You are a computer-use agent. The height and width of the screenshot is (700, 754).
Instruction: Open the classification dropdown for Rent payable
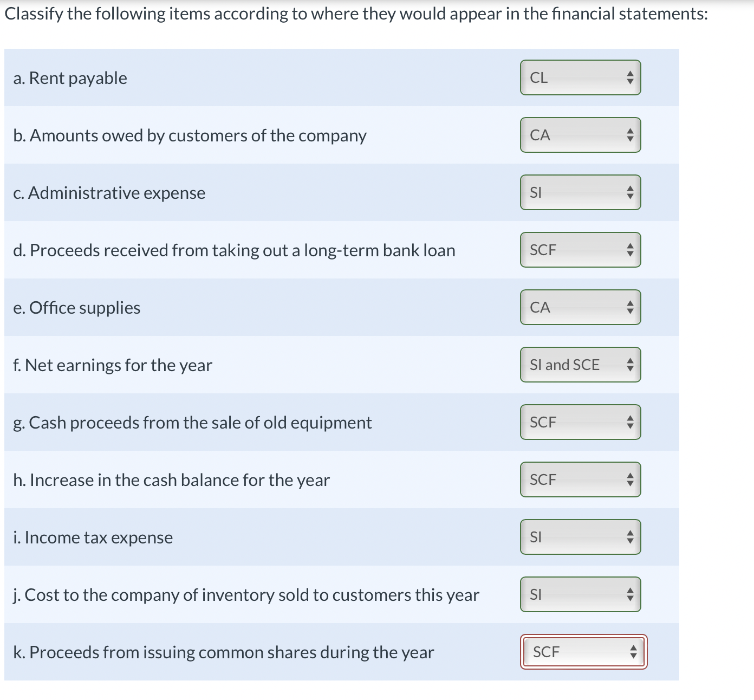580,77
